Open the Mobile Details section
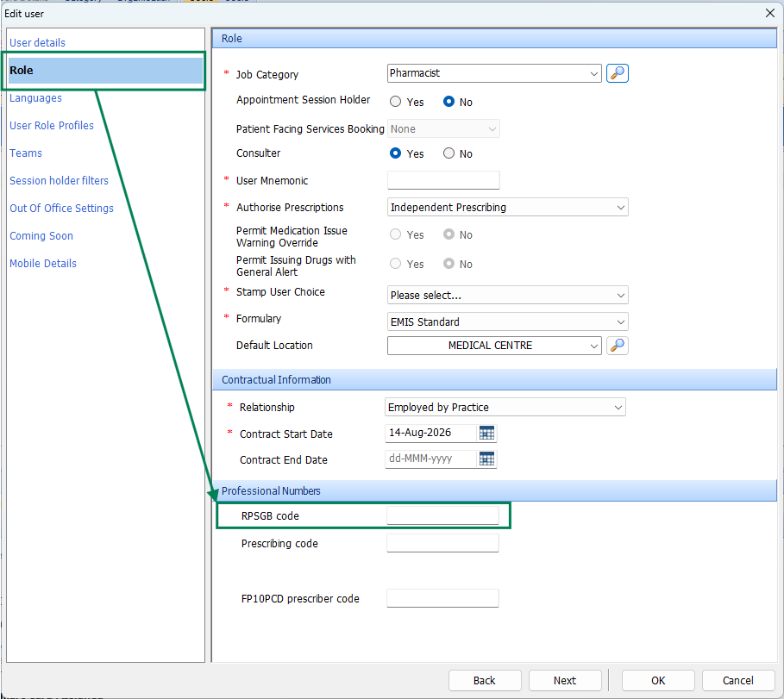This screenshot has width=784, height=699. pyautogui.click(x=43, y=264)
